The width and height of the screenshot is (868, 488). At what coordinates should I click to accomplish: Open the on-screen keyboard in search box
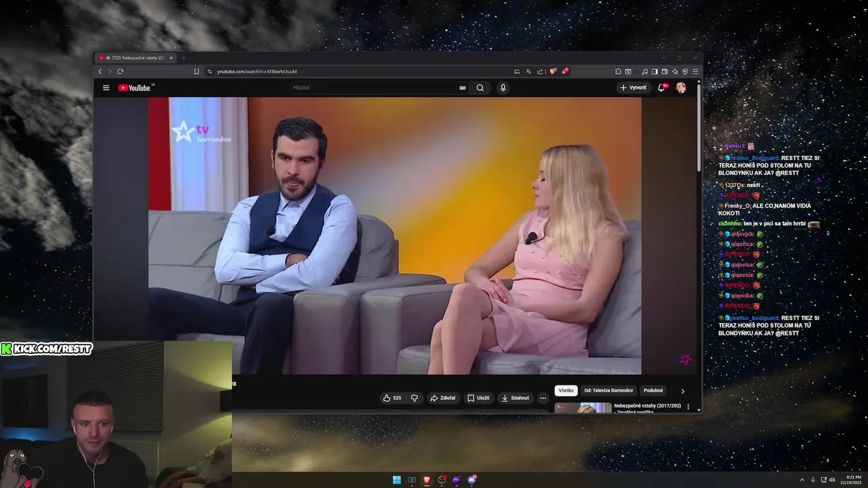pos(462,87)
